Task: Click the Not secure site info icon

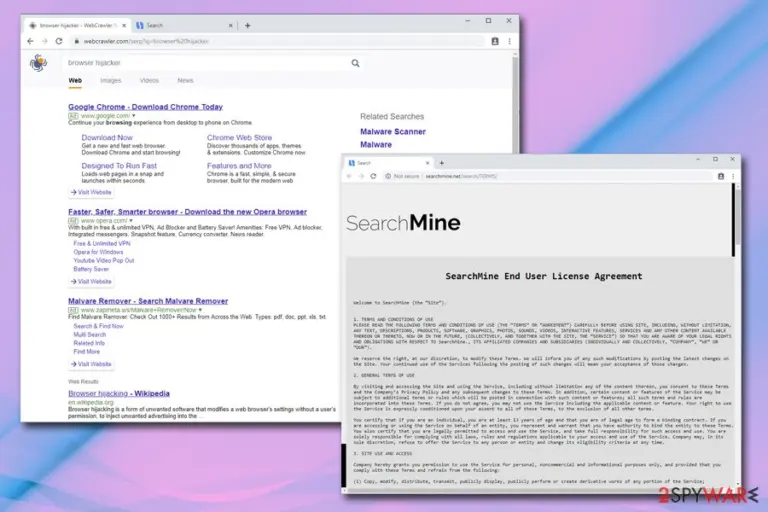Action: 388,176
